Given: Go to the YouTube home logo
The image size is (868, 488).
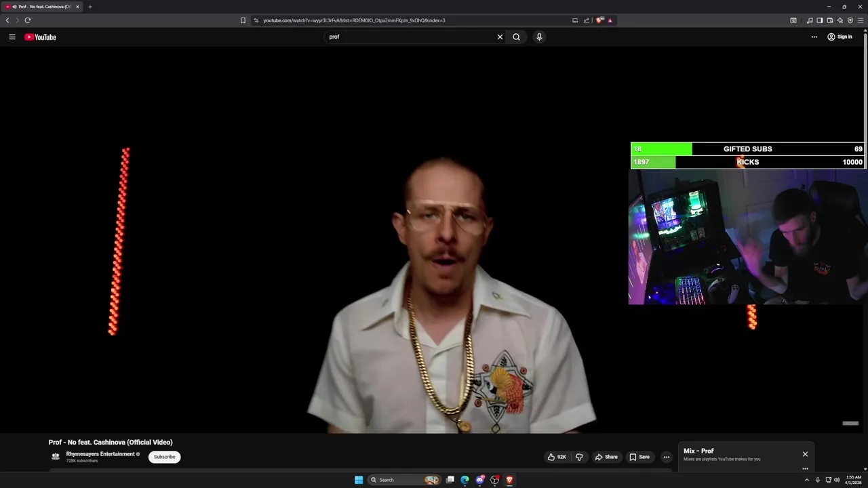Looking at the screenshot, I should click(40, 37).
